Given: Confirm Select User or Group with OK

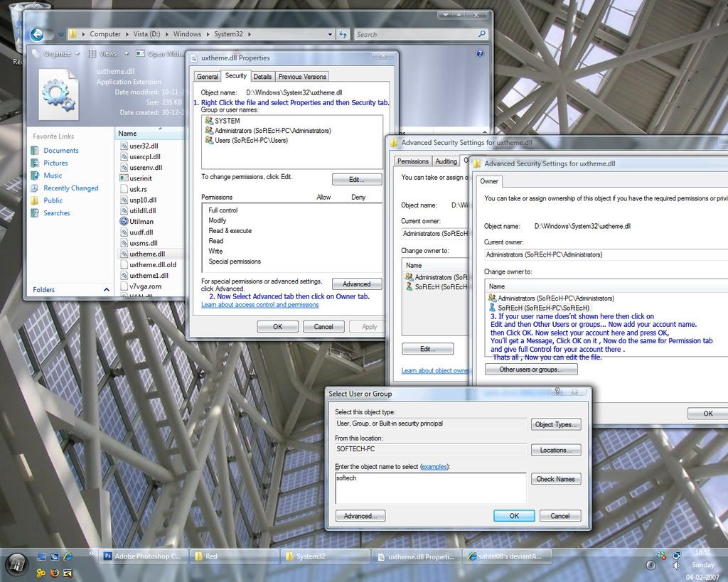Looking at the screenshot, I should [x=514, y=516].
